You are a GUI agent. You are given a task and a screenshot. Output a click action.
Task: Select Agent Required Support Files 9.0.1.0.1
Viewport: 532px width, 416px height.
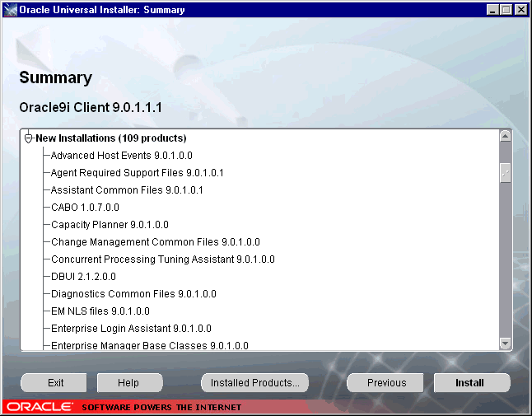(137, 173)
